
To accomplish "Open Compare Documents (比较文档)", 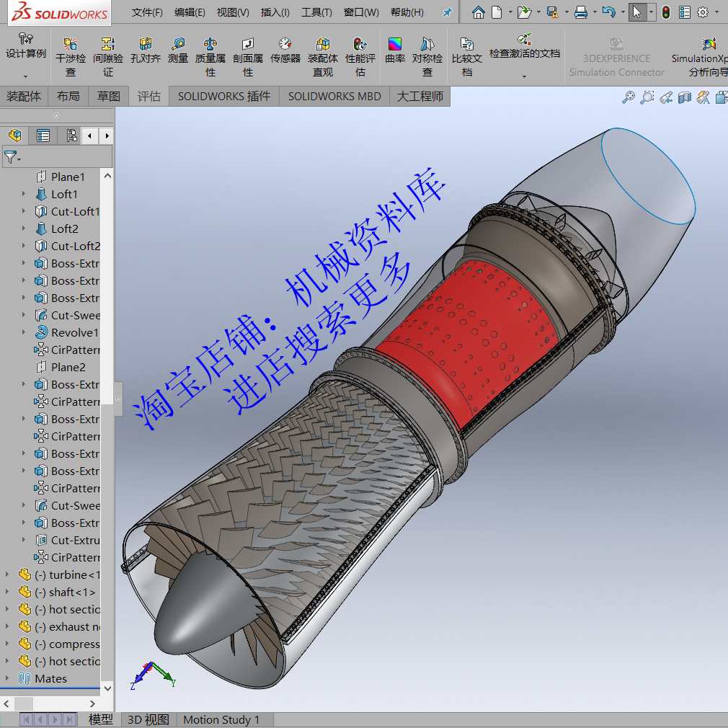I will coord(467,57).
